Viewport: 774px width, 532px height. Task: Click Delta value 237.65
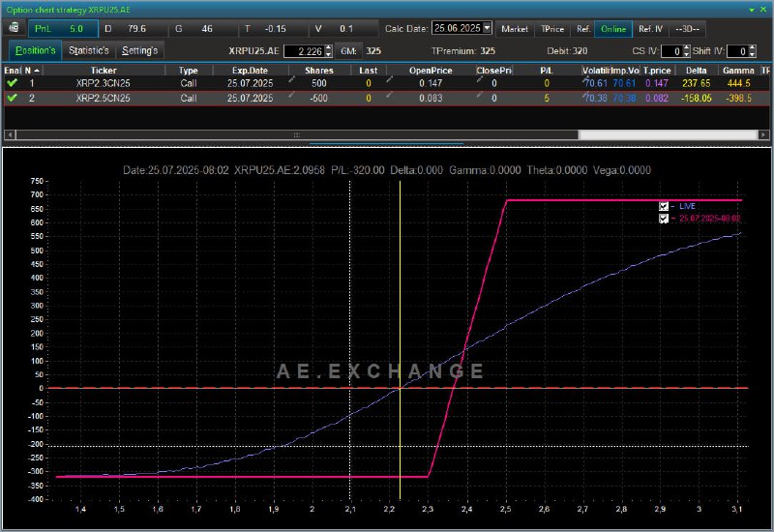point(696,83)
